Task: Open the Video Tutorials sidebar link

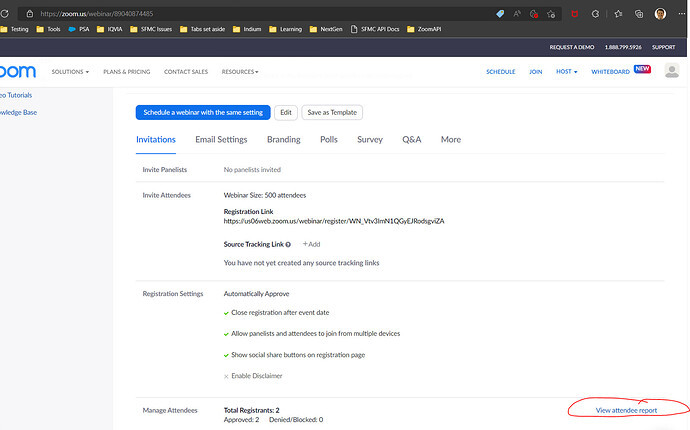Action: (16, 95)
